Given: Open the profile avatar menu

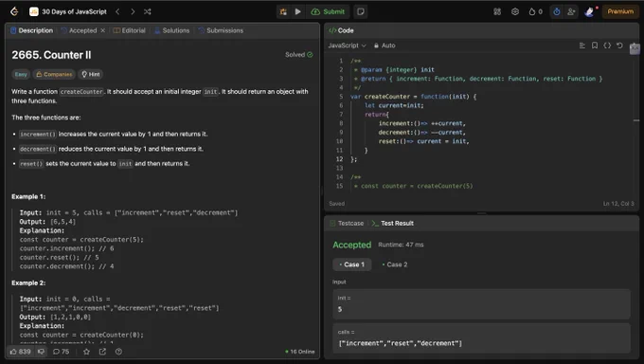Looking at the screenshot, I should 589,11.
